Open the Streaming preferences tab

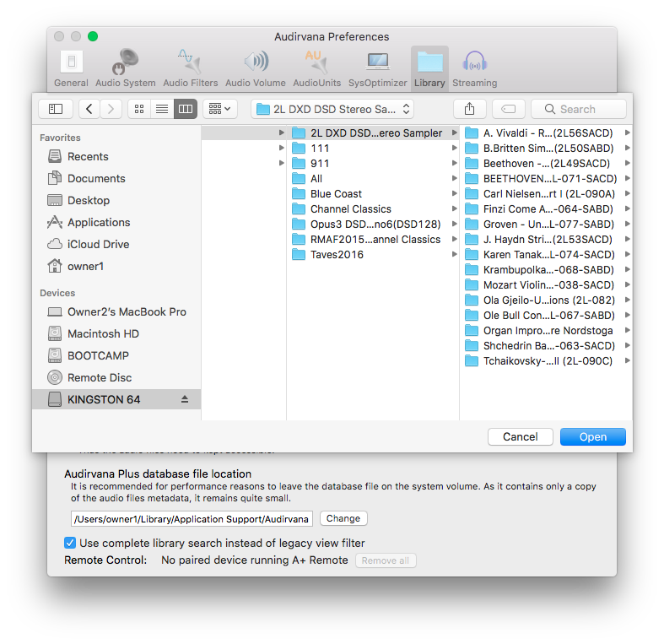click(475, 68)
